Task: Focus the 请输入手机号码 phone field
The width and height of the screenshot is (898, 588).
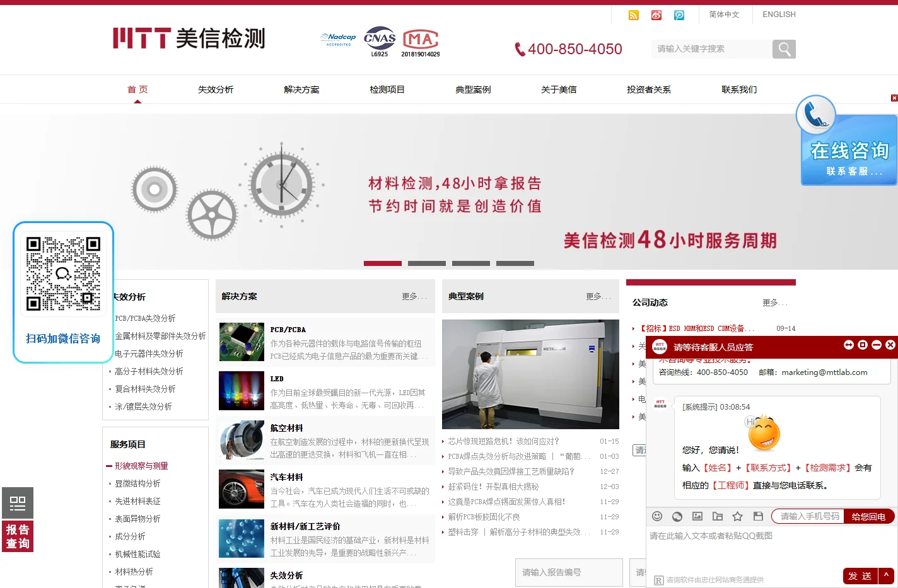Action: tap(809, 516)
